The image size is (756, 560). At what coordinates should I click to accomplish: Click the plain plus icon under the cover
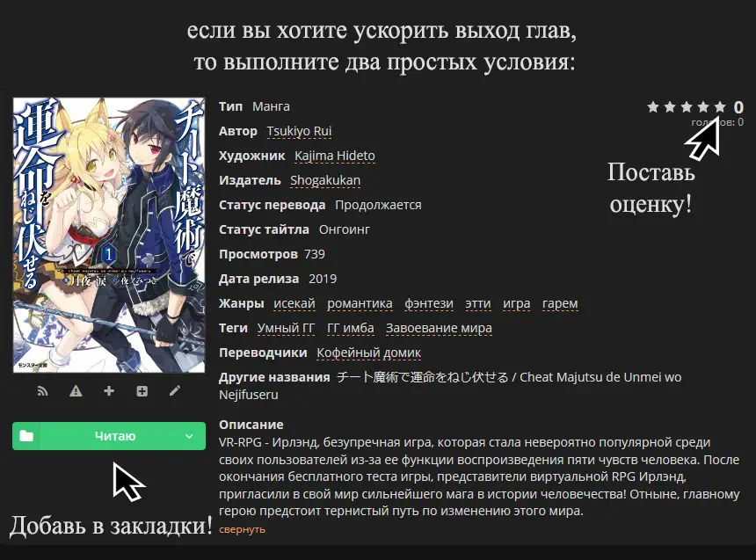pyautogui.click(x=109, y=390)
